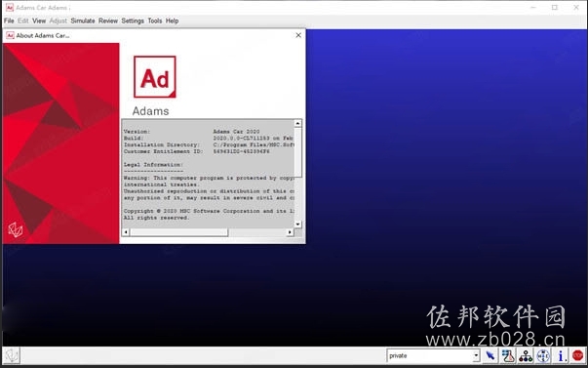Click the Customer Entitlement ID line
The width and height of the screenshot is (588, 368).
pyautogui.click(x=197, y=151)
